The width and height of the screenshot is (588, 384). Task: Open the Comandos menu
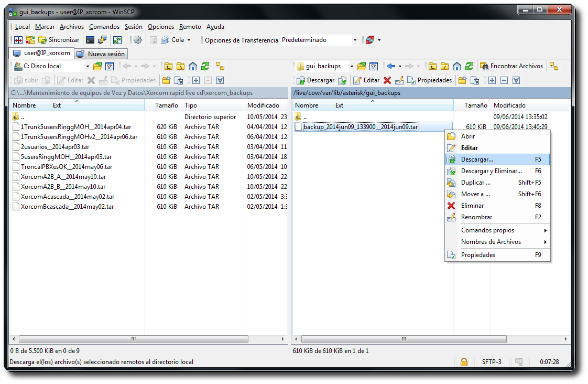point(104,27)
